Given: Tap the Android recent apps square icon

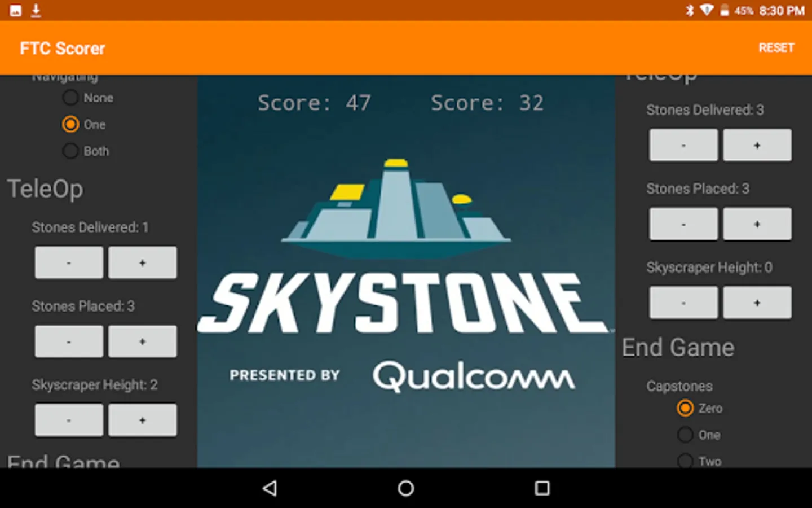Looking at the screenshot, I should pos(542,488).
